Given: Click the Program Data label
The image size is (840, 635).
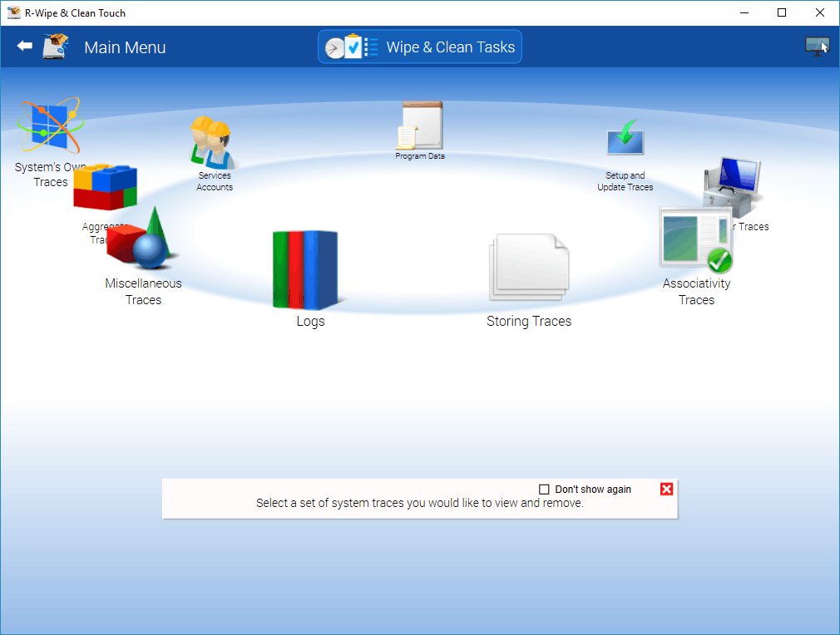Looking at the screenshot, I should pyautogui.click(x=420, y=155).
